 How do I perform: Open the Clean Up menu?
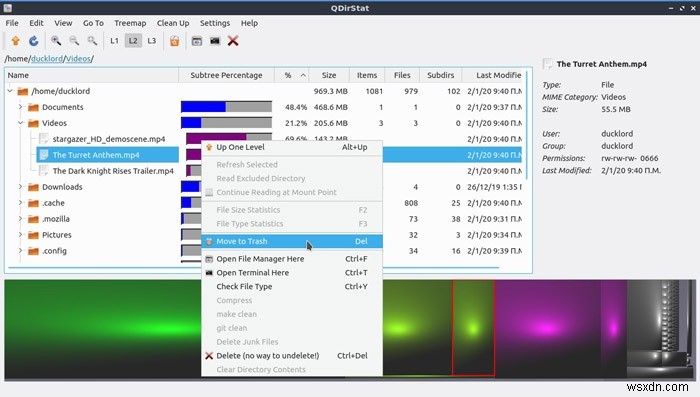(x=173, y=23)
